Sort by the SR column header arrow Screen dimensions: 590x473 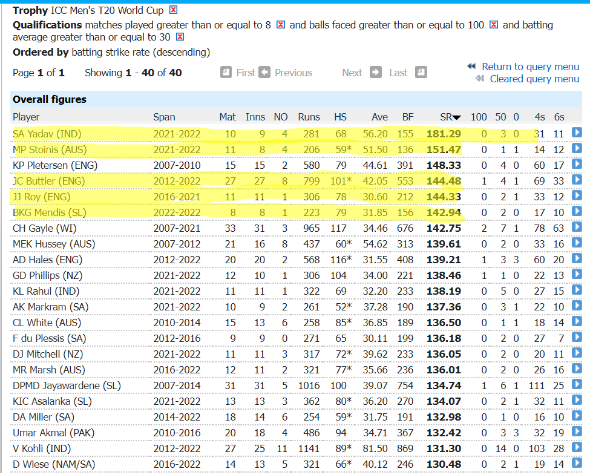point(456,117)
